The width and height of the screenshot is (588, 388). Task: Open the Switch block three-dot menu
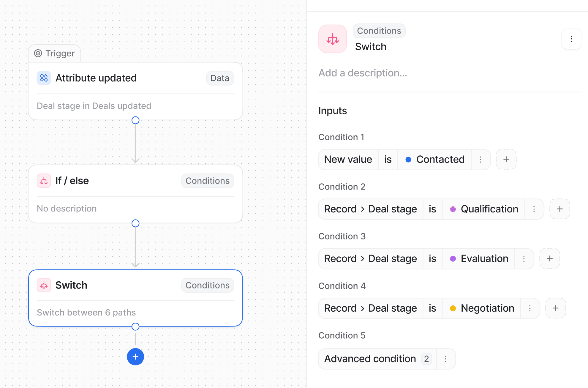pyautogui.click(x=571, y=39)
